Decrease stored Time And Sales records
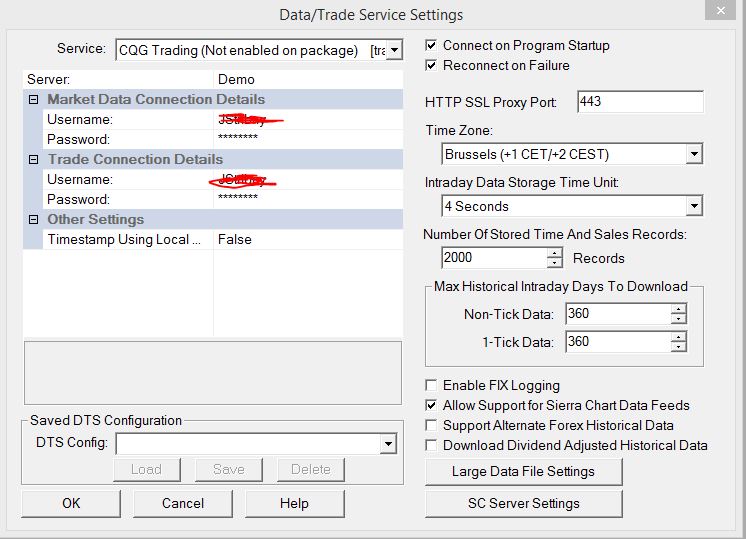Image resolution: width=746 pixels, height=539 pixels. pyautogui.click(x=554, y=263)
